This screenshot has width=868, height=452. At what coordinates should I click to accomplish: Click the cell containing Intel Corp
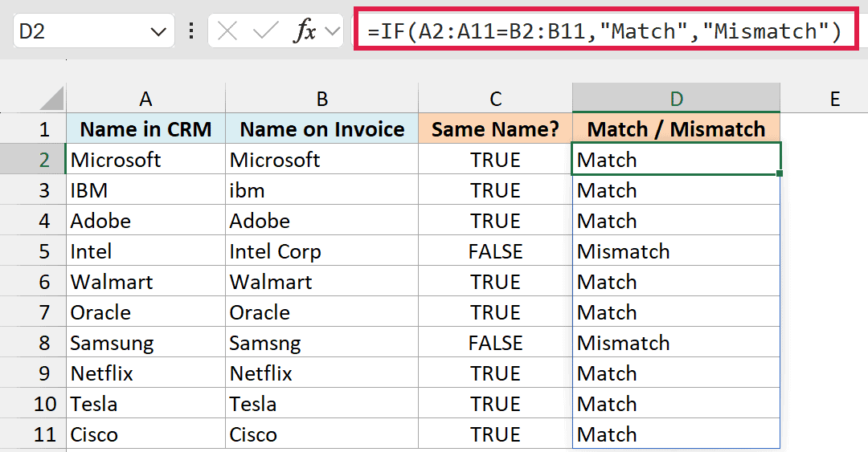coord(321,250)
